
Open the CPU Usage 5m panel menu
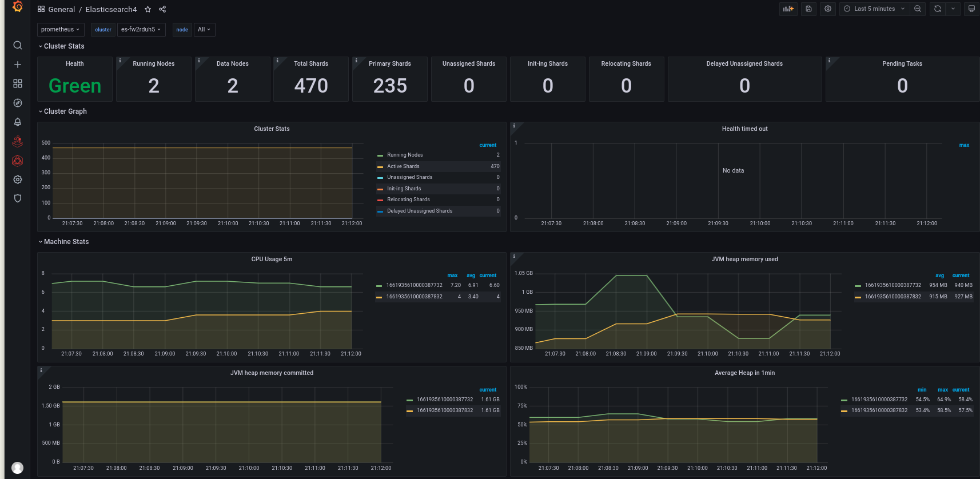pyautogui.click(x=272, y=259)
